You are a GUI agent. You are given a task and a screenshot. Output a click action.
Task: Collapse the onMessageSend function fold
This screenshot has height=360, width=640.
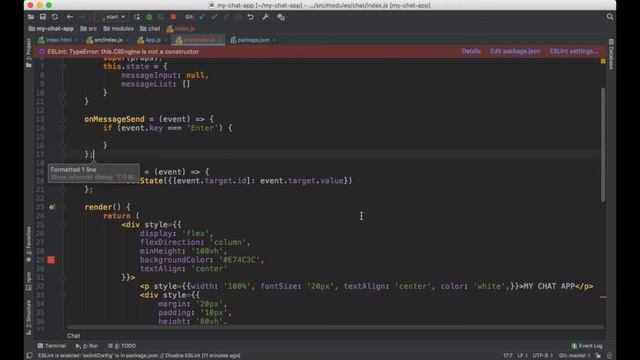point(63,119)
